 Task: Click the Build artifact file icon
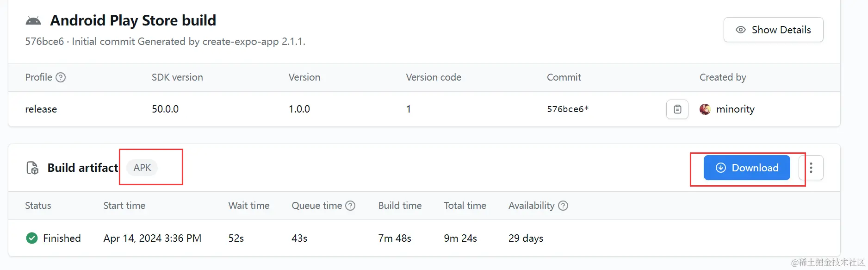click(x=32, y=168)
